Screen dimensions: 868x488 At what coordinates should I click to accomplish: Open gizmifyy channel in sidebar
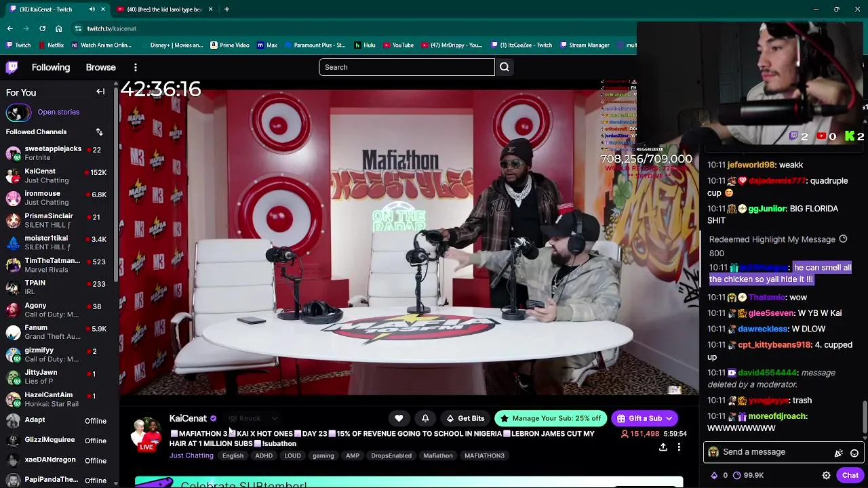[57, 354]
